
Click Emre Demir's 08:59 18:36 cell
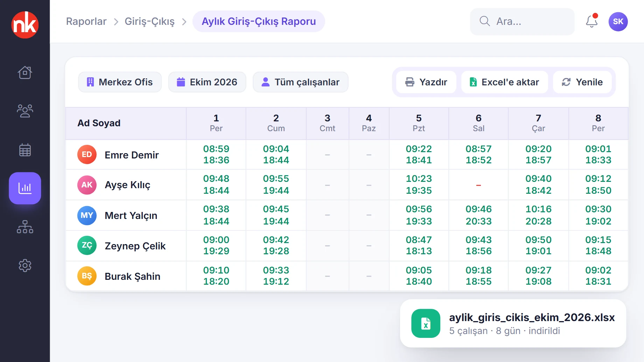216,155
